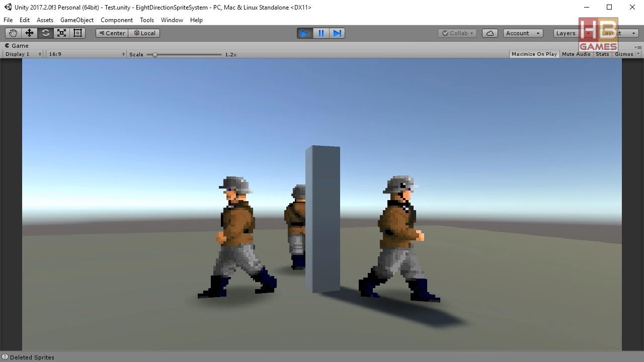Open the Window menu
The width and height of the screenshot is (644, 362).
172,20
